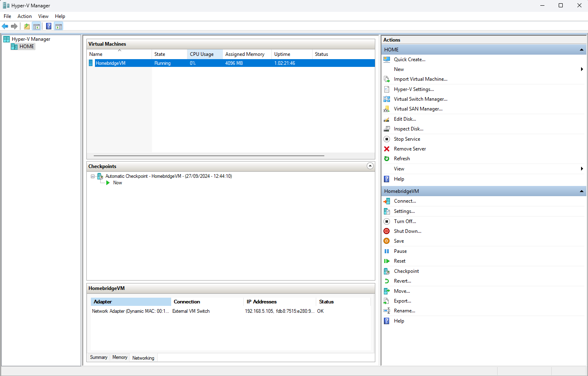The image size is (588, 376).
Task: Click the green Reset icon
Action: tap(387, 261)
